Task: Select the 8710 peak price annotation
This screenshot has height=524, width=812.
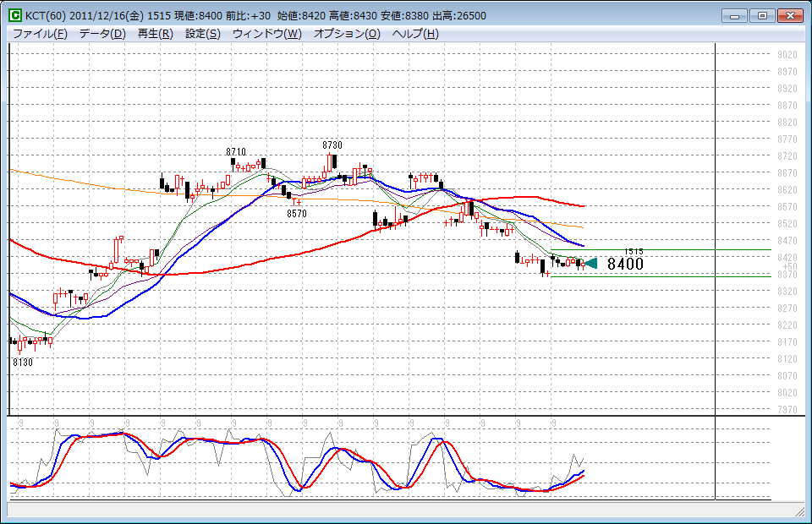Action: click(236, 151)
